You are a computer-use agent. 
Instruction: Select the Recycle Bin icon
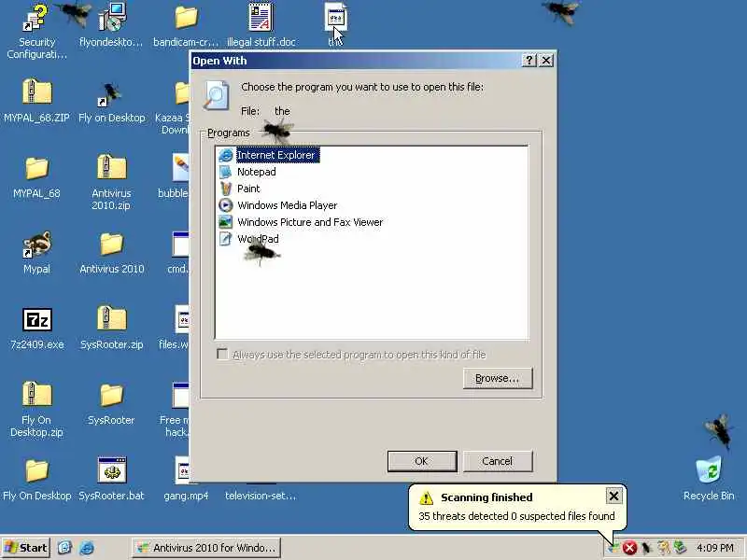point(709,479)
